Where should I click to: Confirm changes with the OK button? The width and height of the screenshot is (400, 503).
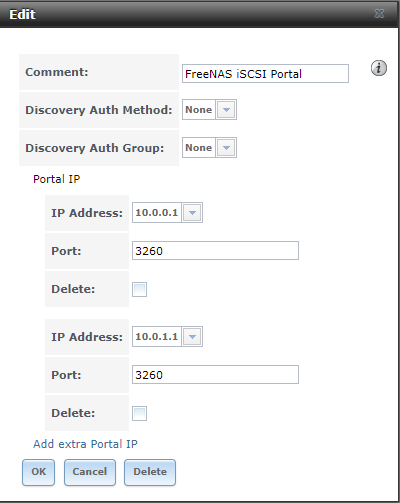(x=39, y=472)
